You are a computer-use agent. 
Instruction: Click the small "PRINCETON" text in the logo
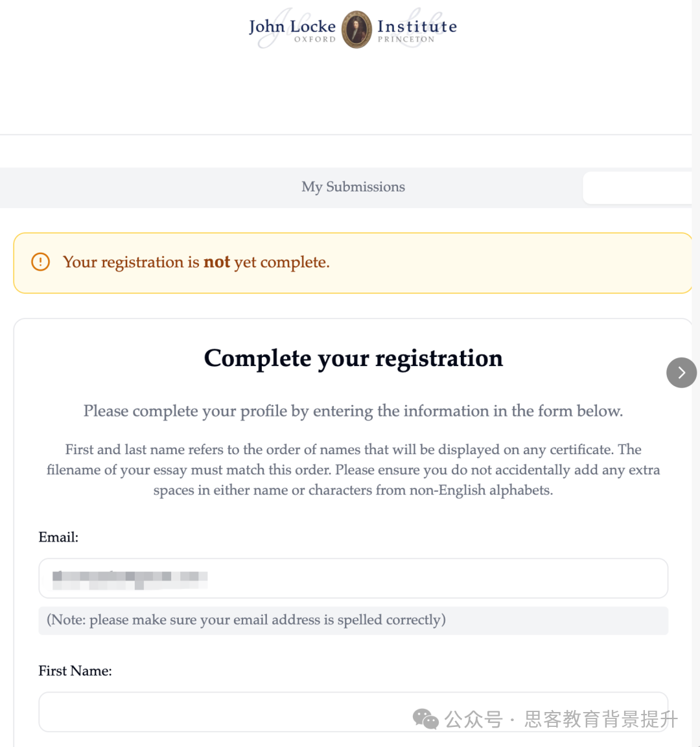tap(406, 40)
